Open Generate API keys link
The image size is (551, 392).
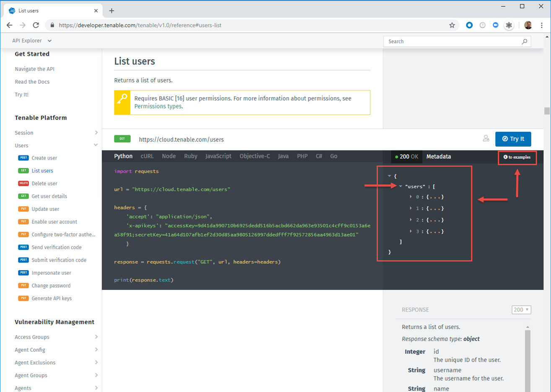pyautogui.click(x=52, y=298)
